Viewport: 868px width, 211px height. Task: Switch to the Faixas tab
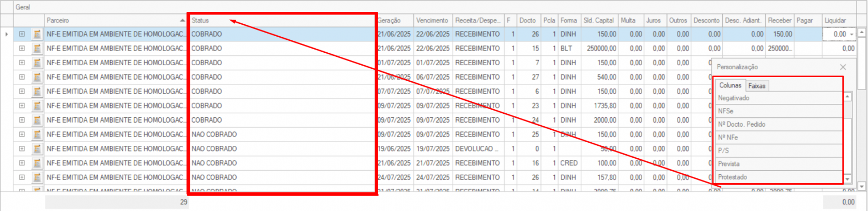[x=757, y=86]
